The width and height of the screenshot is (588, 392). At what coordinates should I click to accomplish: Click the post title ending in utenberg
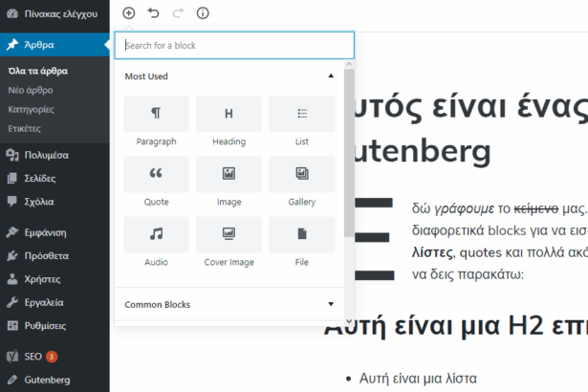click(471, 128)
